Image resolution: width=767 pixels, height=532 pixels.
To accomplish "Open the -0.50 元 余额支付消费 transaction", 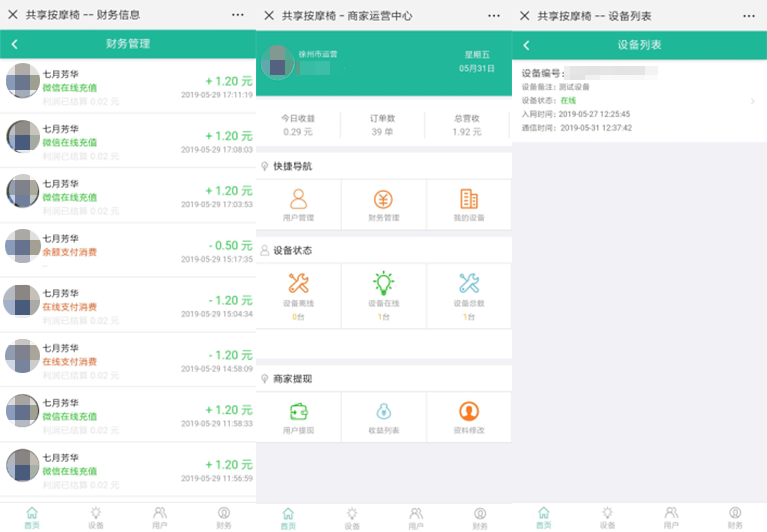I will click(x=128, y=250).
